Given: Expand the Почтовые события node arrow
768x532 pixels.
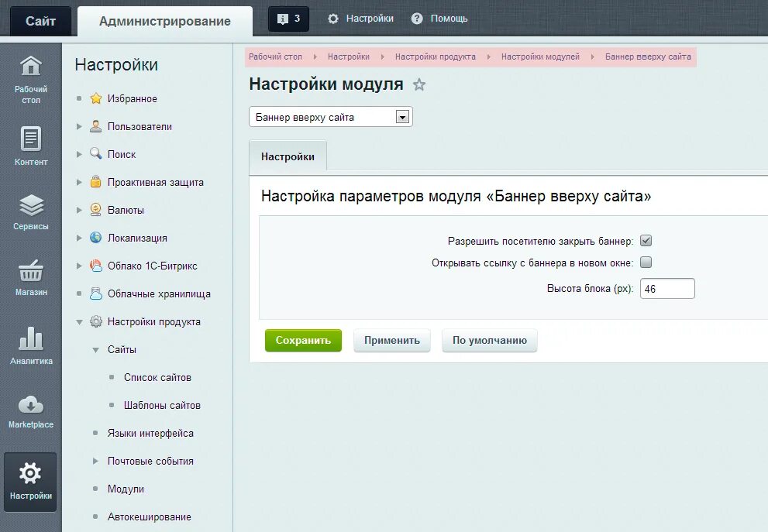Looking at the screenshot, I should [95, 461].
